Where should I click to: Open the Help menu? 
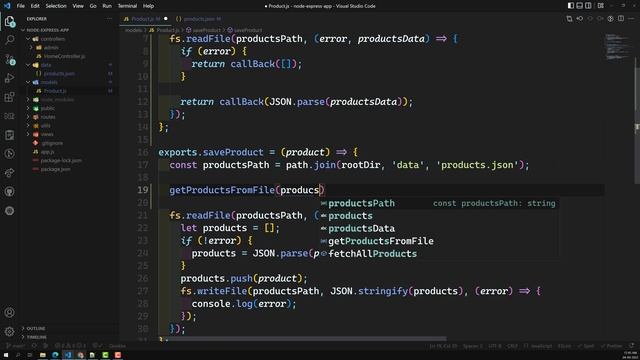[x=148, y=6]
